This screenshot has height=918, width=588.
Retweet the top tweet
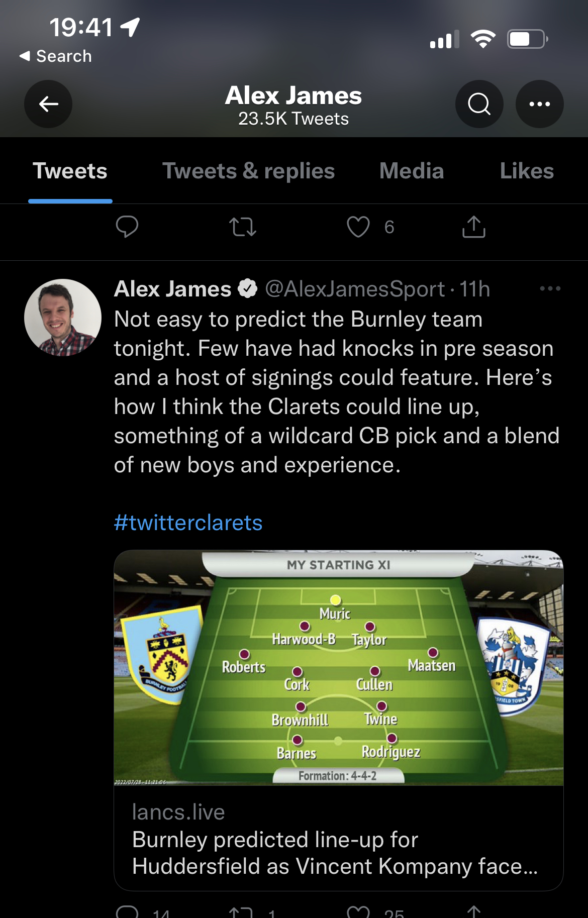(243, 227)
